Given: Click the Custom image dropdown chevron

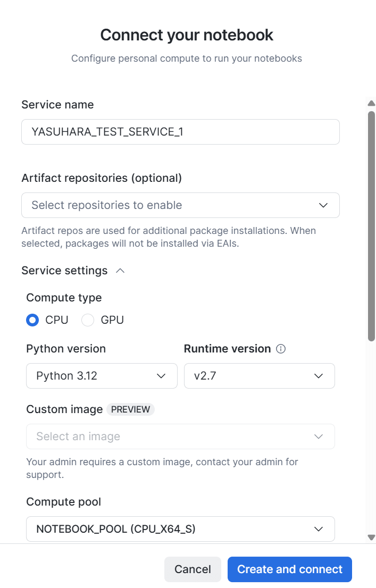Looking at the screenshot, I should pos(319,436).
